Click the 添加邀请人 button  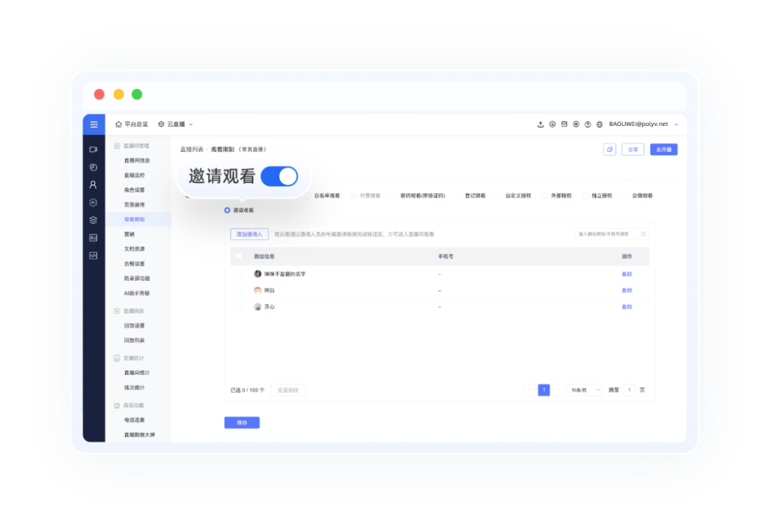pyautogui.click(x=250, y=235)
